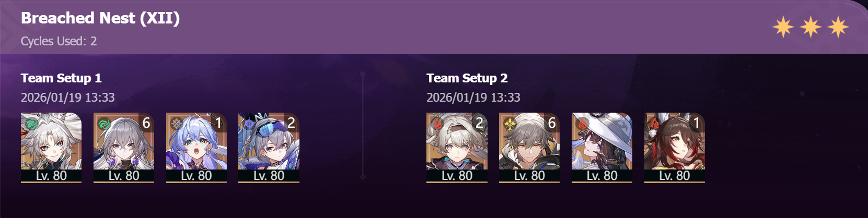Click the Team Setup 2 heading

tap(467, 78)
